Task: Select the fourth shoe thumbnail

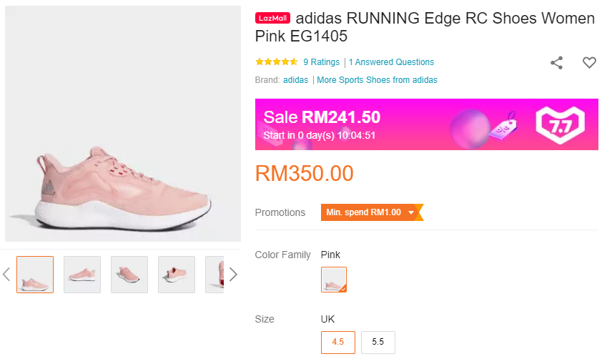Action: pos(177,275)
